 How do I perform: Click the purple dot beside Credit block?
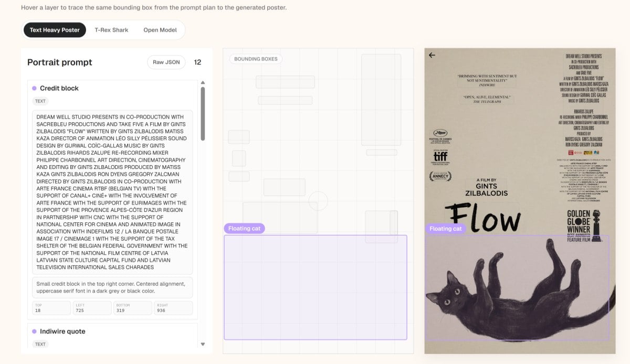(34, 88)
